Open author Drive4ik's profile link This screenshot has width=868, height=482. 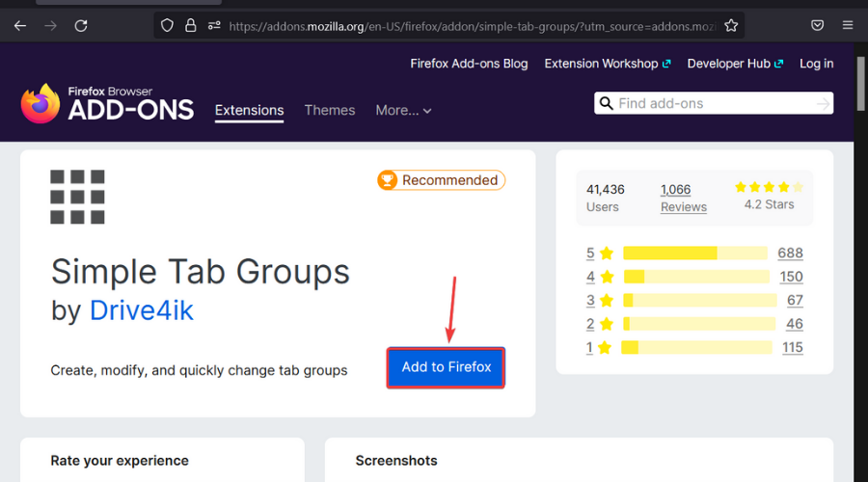pos(142,310)
